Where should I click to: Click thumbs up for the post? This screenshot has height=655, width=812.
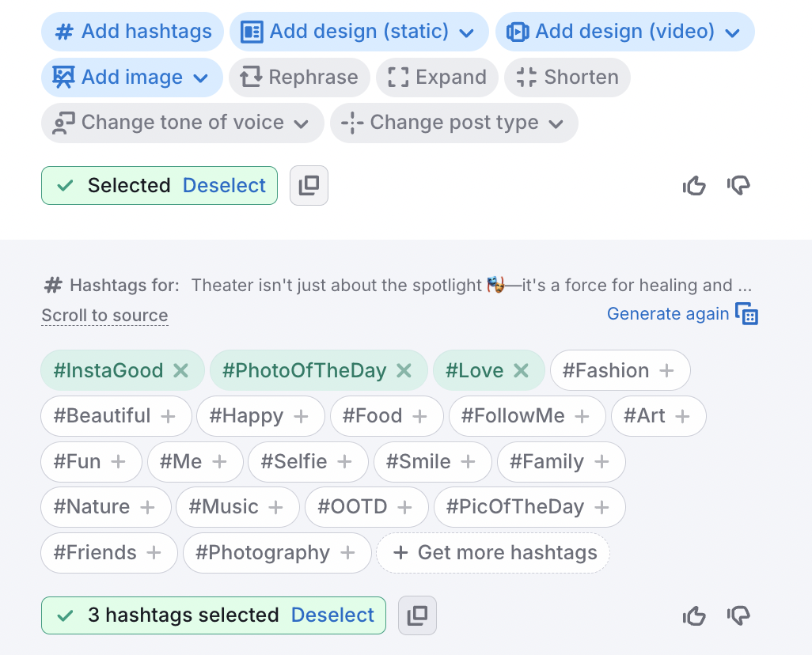[x=694, y=186]
